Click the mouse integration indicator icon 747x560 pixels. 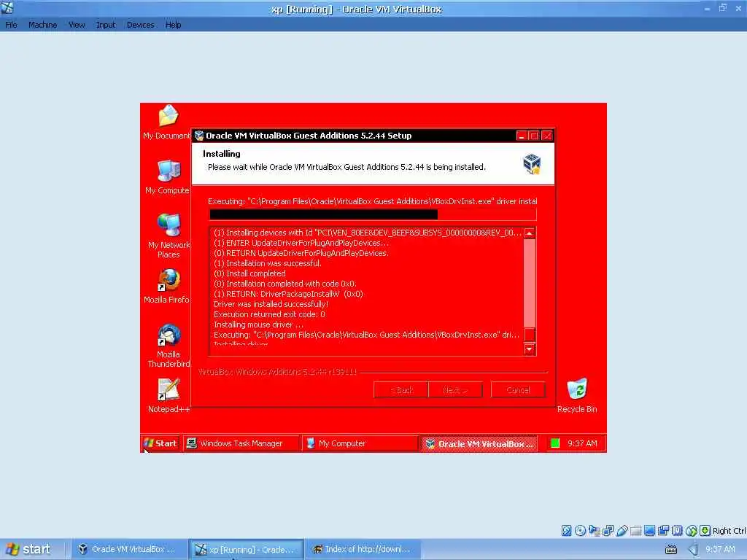pyautogui.click(x=692, y=531)
